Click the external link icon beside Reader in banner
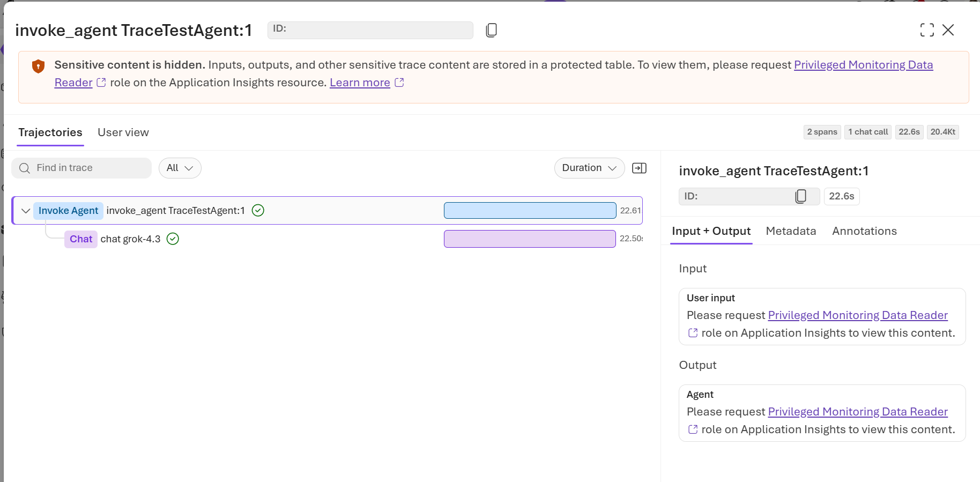The width and height of the screenshot is (980, 482). click(x=101, y=83)
